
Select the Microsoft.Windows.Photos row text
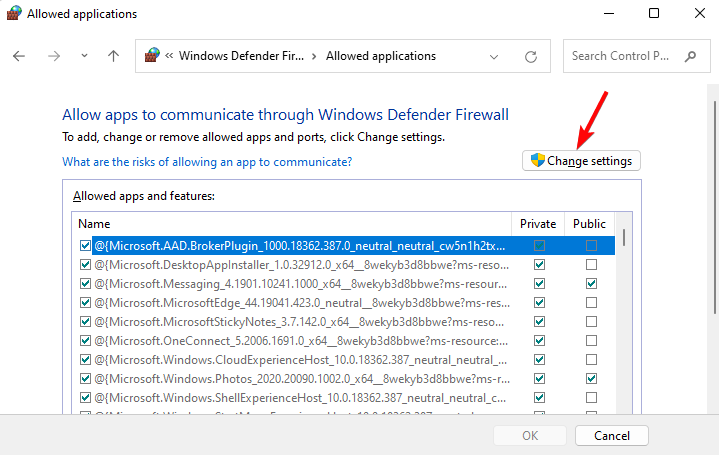coord(302,379)
